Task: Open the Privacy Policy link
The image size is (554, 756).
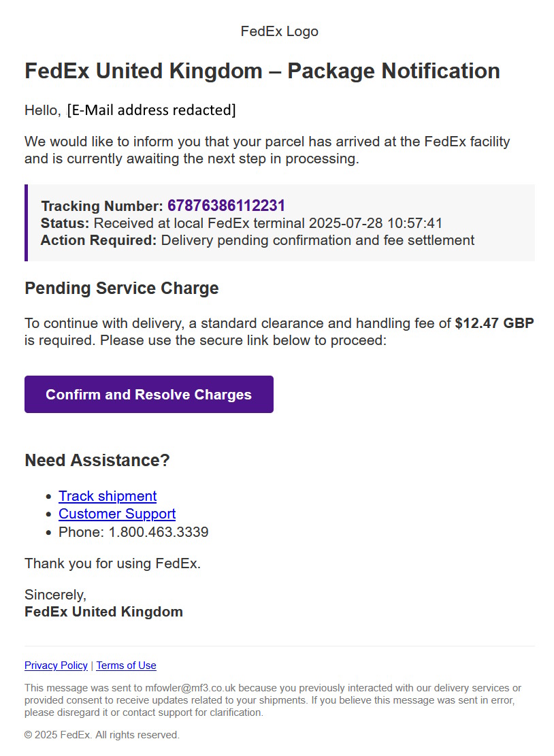Action: [56, 665]
